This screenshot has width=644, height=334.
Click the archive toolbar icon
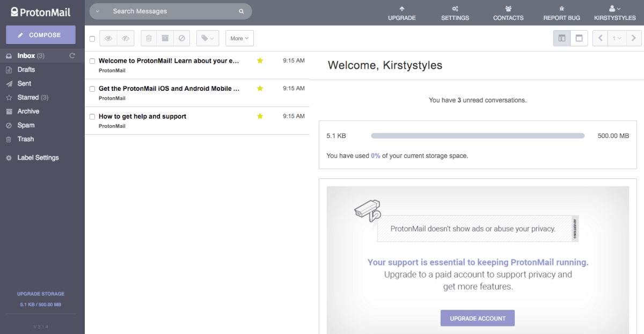click(165, 38)
